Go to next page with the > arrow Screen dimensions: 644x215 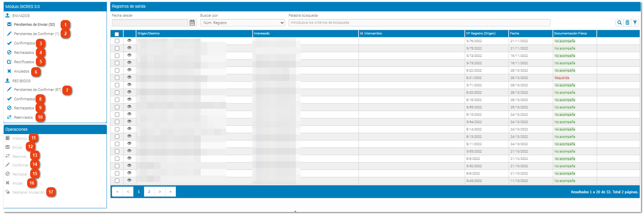(160, 192)
